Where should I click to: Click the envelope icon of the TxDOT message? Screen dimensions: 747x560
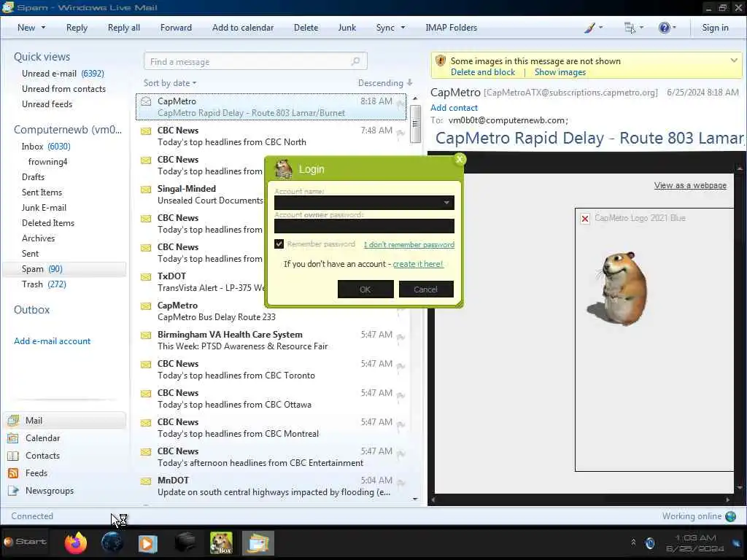146,276
